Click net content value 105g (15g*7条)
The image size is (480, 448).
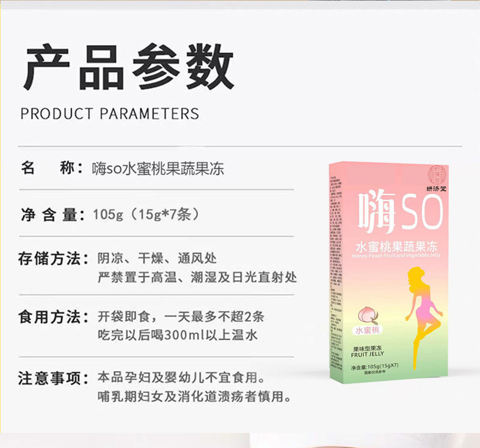[x=146, y=214]
